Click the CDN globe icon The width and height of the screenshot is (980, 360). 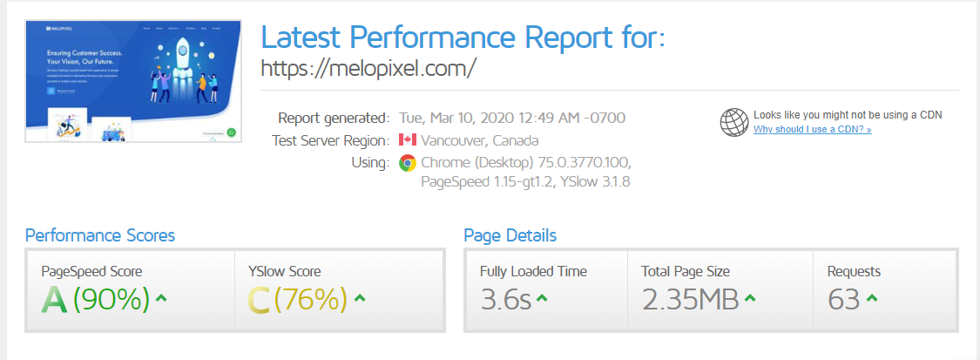[x=734, y=122]
